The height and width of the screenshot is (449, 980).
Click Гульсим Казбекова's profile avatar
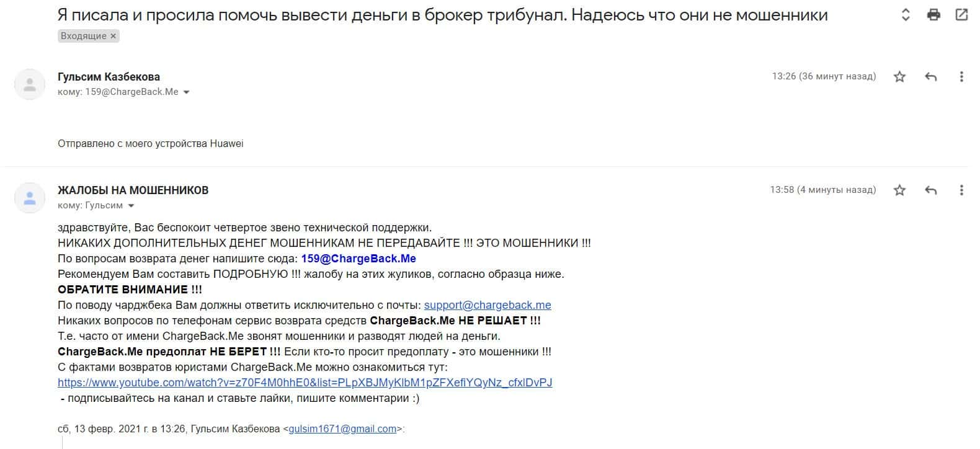click(30, 85)
